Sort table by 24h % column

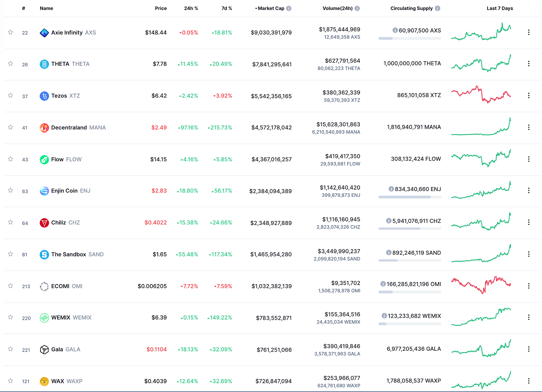pyautogui.click(x=191, y=8)
